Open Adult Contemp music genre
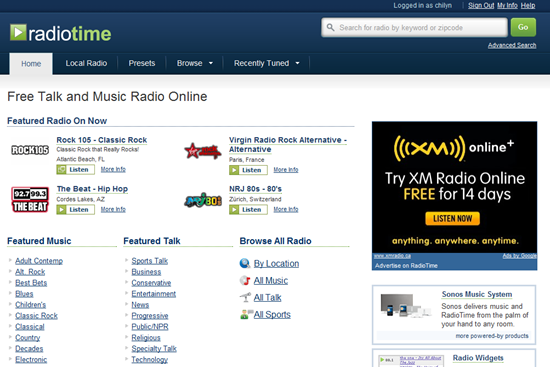The width and height of the screenshot is (550, 367). tap(39, 261)
